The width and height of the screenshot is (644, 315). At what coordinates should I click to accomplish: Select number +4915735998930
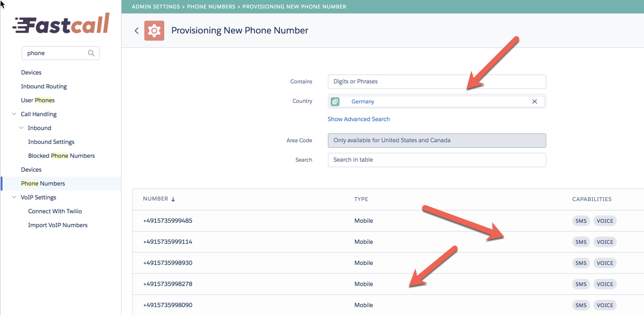tap(168, 263)
